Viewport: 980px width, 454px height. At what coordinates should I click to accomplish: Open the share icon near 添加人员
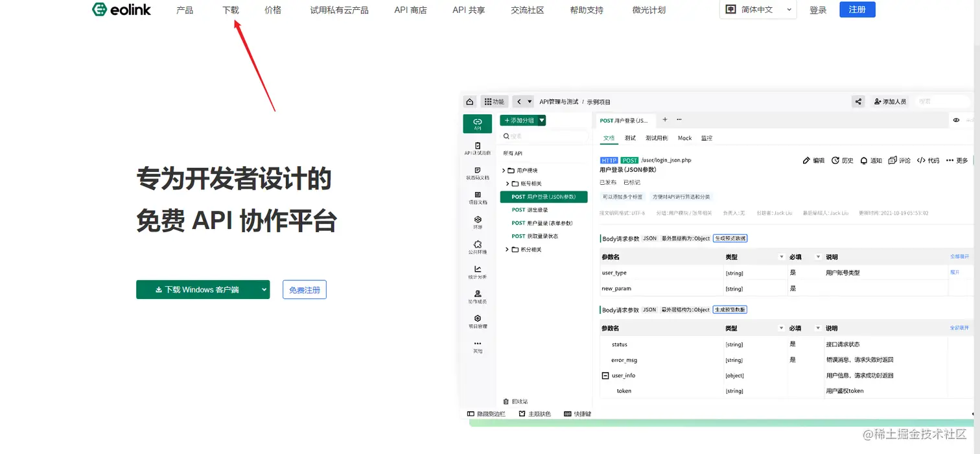857,101
